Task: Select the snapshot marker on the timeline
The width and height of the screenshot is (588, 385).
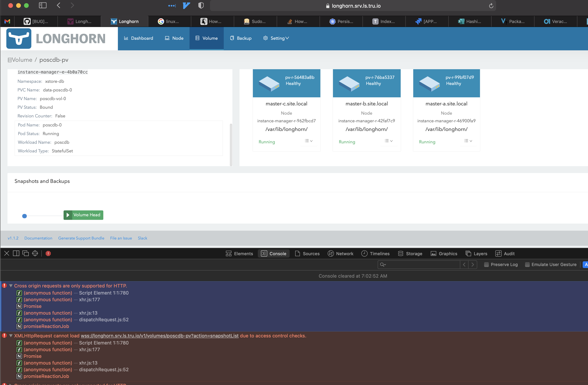Action: [x=24, y=216]
